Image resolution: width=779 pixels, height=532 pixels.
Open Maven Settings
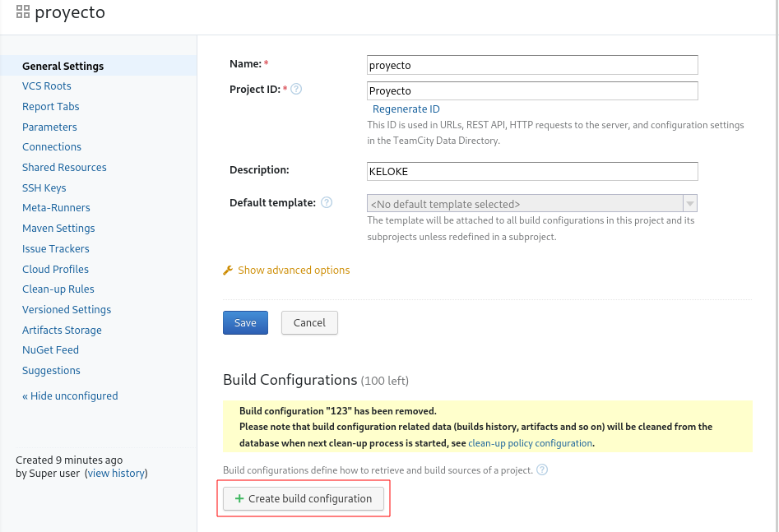point(58,228)
